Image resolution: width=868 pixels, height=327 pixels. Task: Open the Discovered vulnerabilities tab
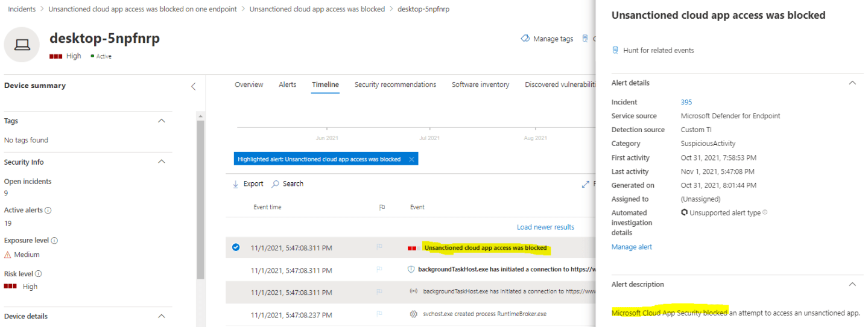(x=560, y=84)
